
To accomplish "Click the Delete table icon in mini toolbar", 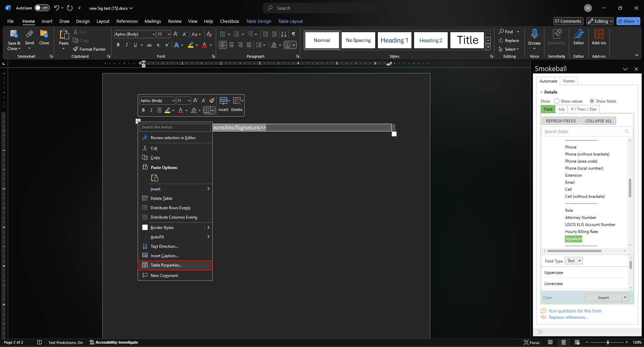I will tap(237, 101).
